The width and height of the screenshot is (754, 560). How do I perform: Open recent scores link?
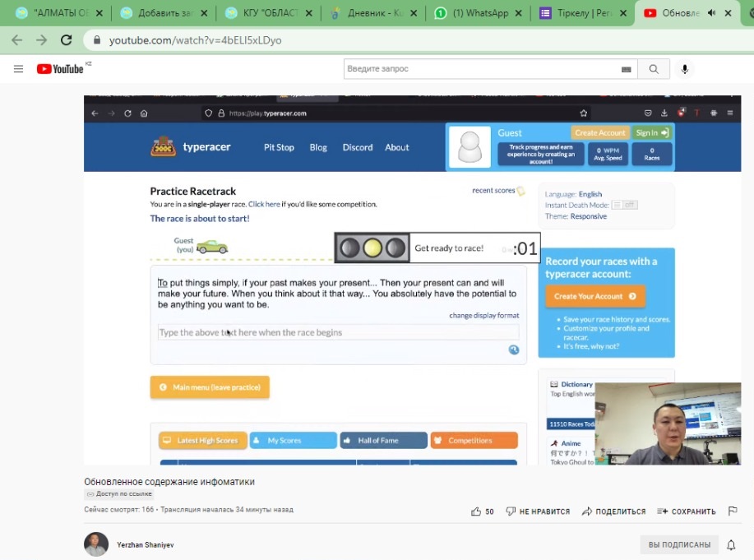pos(498,191)
